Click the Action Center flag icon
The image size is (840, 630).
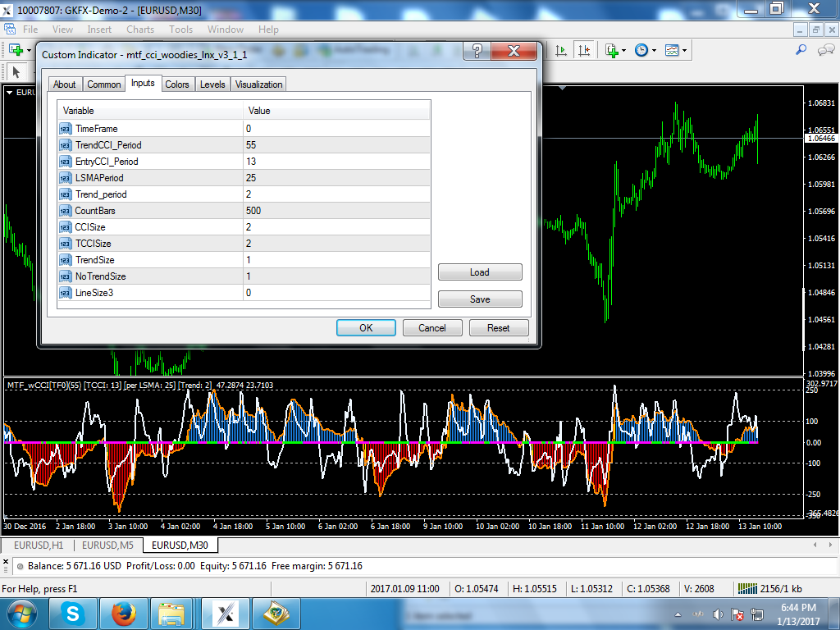(x=737, y=614)
